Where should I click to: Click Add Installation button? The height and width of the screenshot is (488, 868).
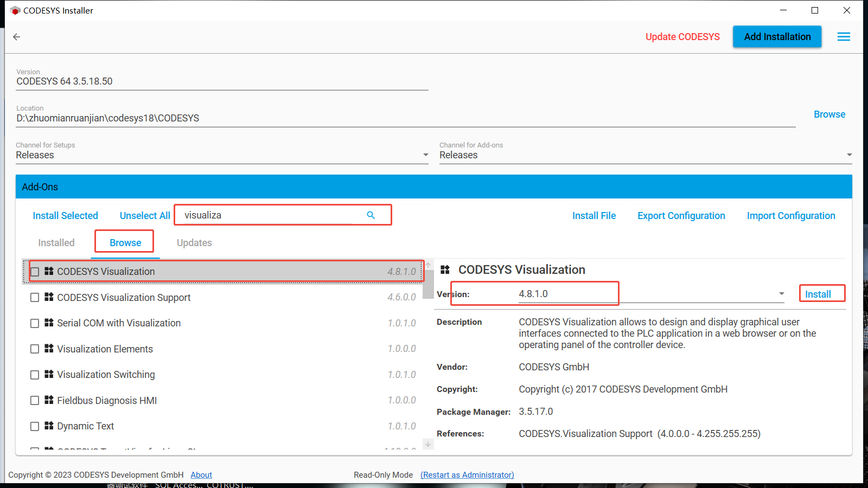[777, 37]
